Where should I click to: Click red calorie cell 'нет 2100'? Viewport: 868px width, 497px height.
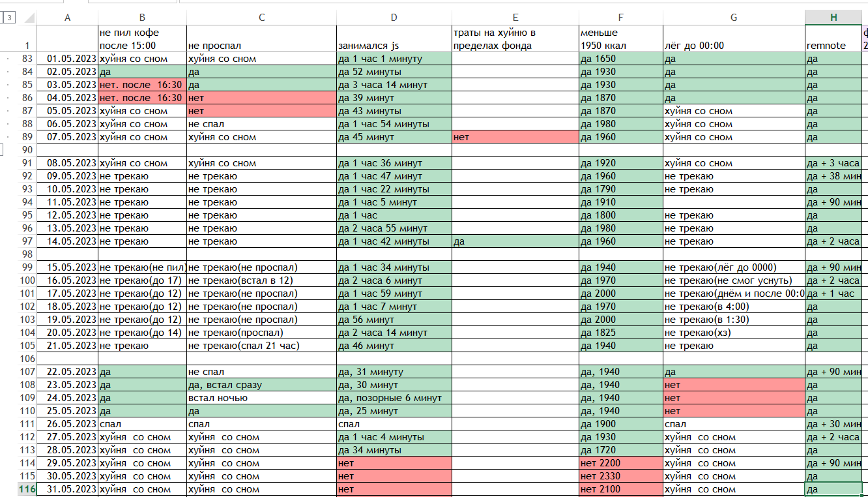[620, 489]
